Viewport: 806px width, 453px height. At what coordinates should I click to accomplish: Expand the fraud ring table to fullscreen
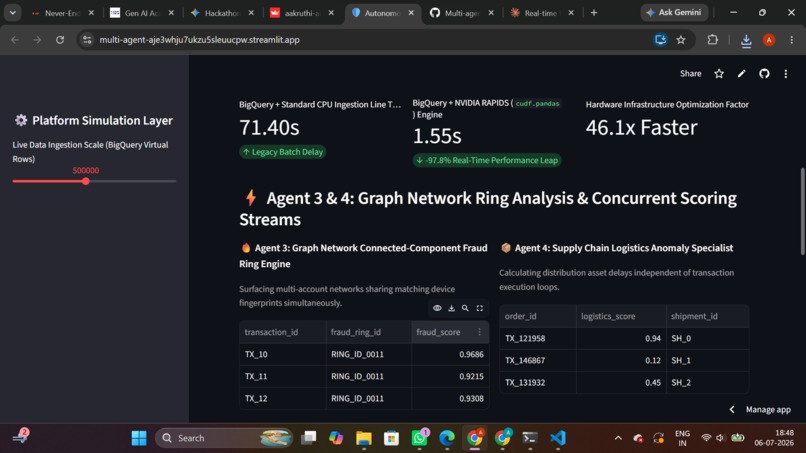click(480, 308)
